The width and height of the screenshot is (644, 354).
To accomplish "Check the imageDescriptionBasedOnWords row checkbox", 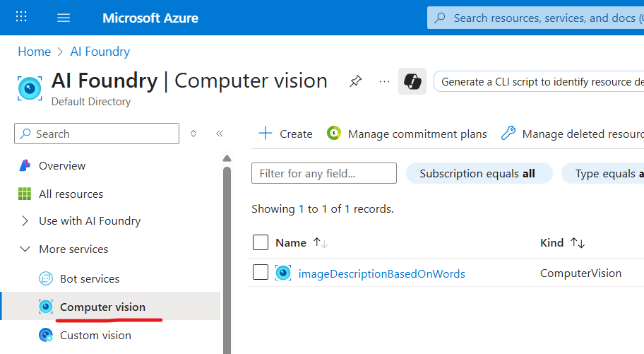I will [261, 272].
